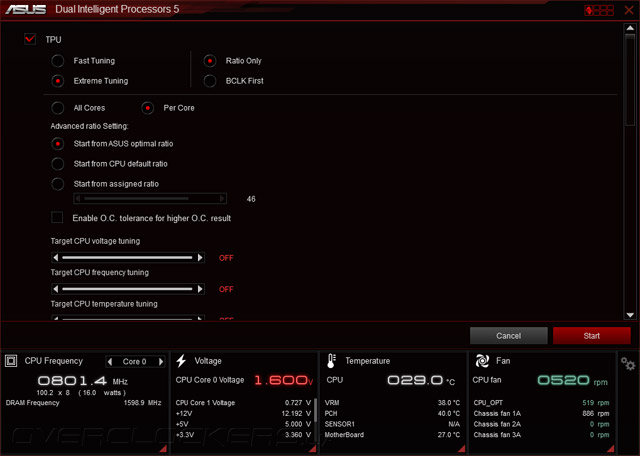This screenshot has height=456, width=640.
Task: Click the MotherBoard temperature row
Action: [392, 435]
